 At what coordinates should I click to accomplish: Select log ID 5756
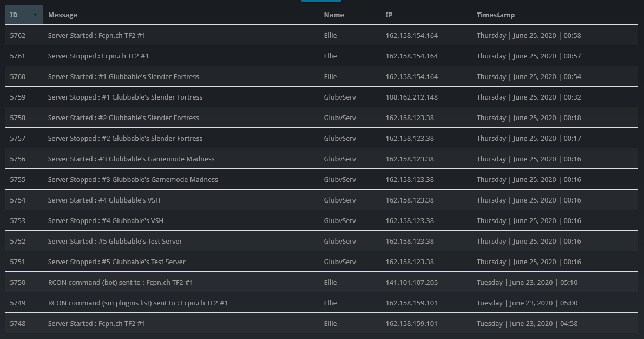(18, 159)
